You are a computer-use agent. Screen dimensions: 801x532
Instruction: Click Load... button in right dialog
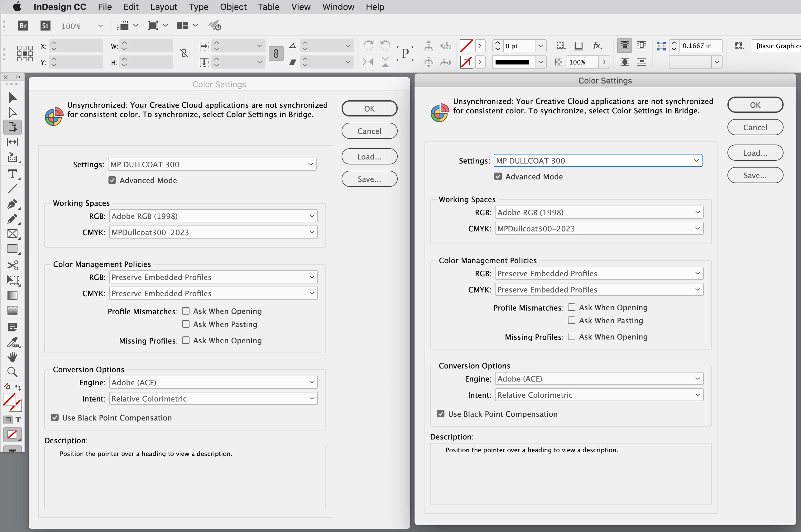[x=755, y=153]
